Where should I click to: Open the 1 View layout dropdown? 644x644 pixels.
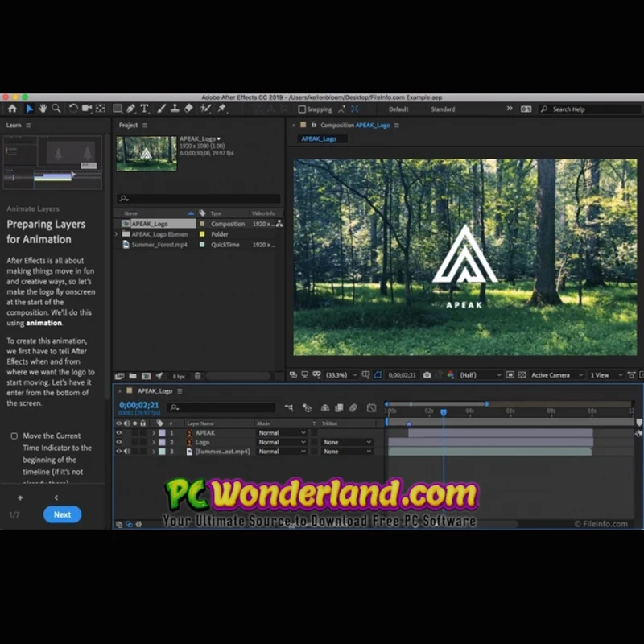point(606,375)
